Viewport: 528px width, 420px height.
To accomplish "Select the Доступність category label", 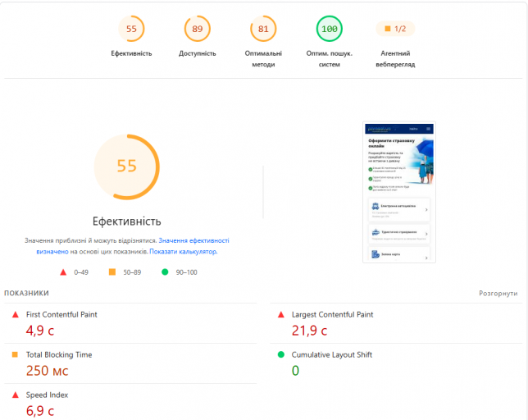I will [x=198, y=53].
